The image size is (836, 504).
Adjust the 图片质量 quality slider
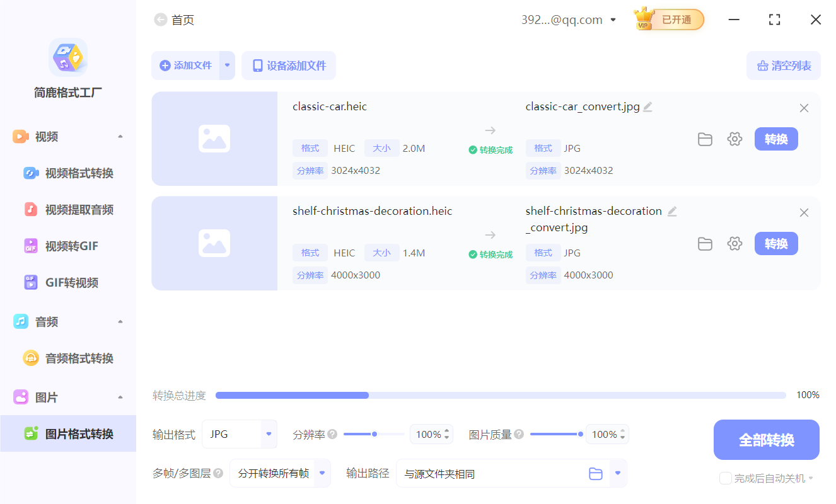click(x=580, y=433)
